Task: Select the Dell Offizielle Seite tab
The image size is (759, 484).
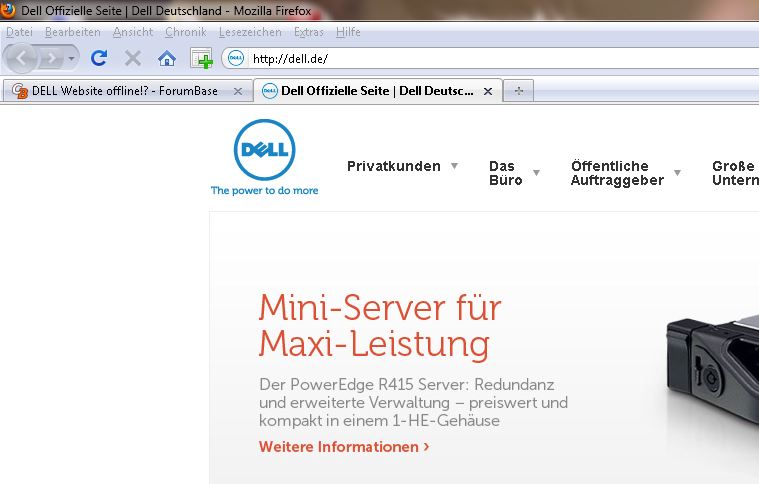Action: tap(378, 91)
